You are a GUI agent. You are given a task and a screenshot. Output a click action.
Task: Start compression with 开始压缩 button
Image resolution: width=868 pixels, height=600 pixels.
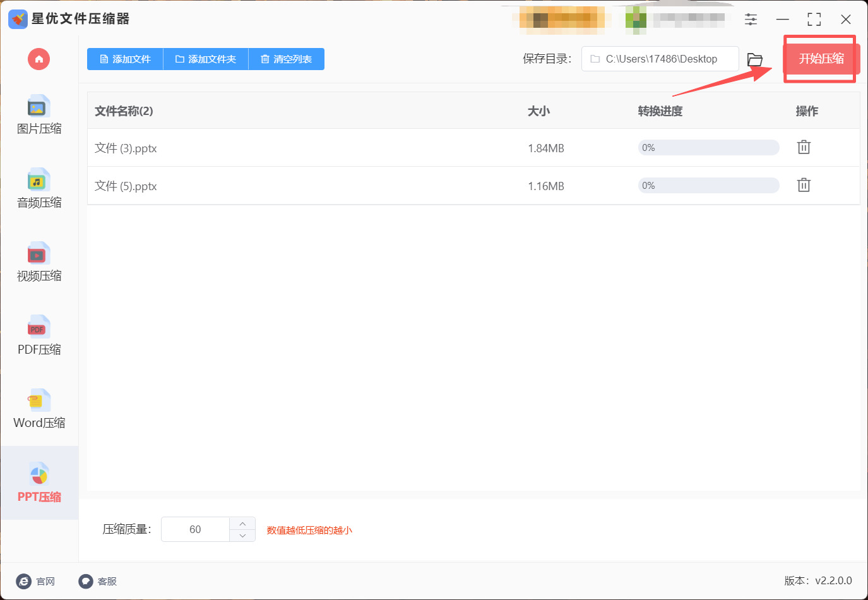click(821, 59)
